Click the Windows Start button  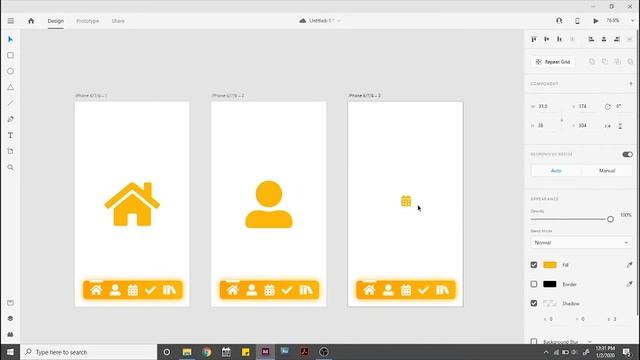pyautogui.click(x=10, y=352)
